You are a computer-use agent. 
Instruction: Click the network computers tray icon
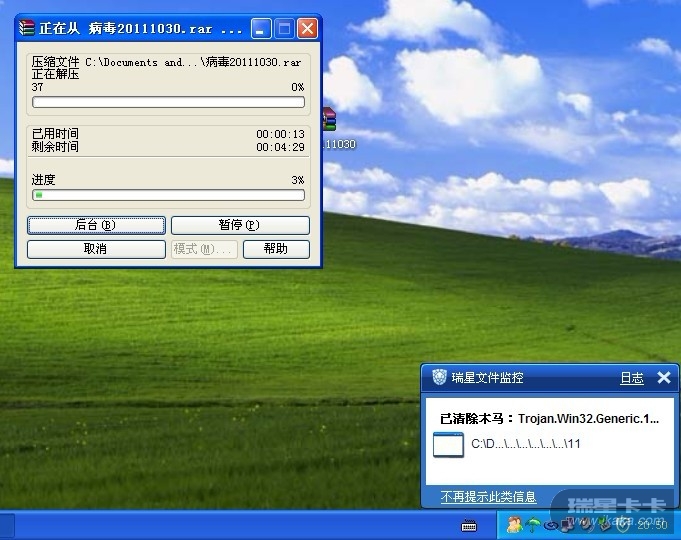(x=567, y=525)
